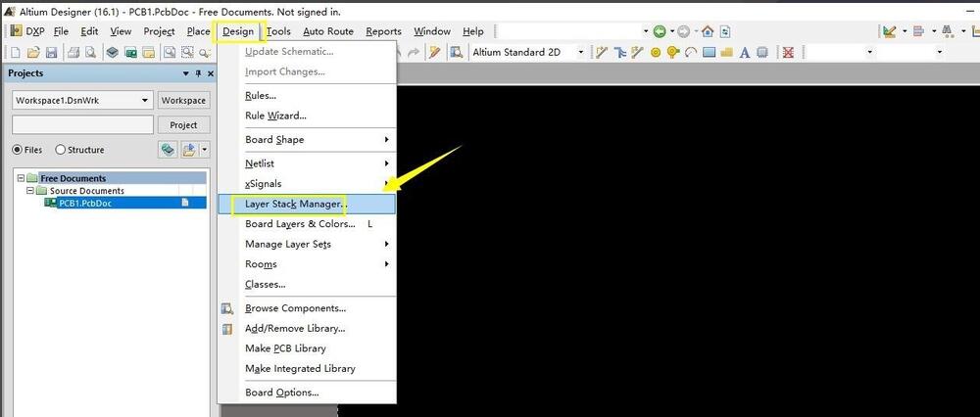This screenshot has width=980, height=417.
Task: Open the back button history dropdown
Action: (672, 31)
